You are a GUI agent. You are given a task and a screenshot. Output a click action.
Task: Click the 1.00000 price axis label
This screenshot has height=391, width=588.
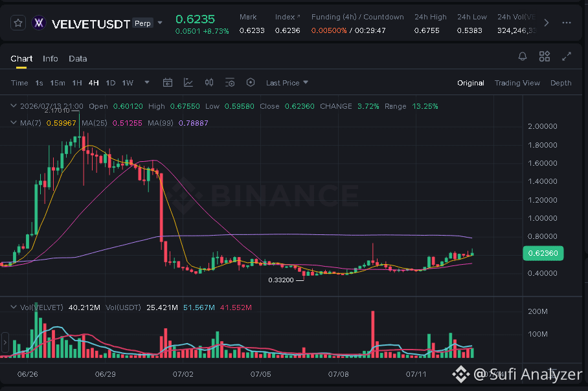(542, 218)
